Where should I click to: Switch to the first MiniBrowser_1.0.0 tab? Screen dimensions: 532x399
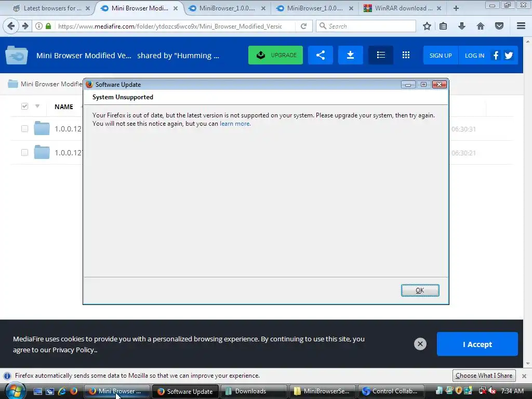click(x=227, y=8)
